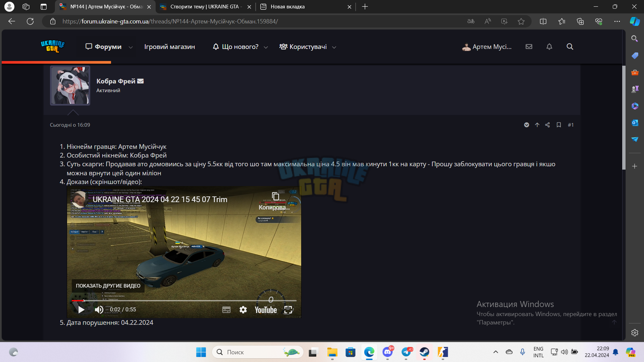Open Ігровий магазин menu item
The width and height of the screenshot is (644, 362).
pos(169,47)
